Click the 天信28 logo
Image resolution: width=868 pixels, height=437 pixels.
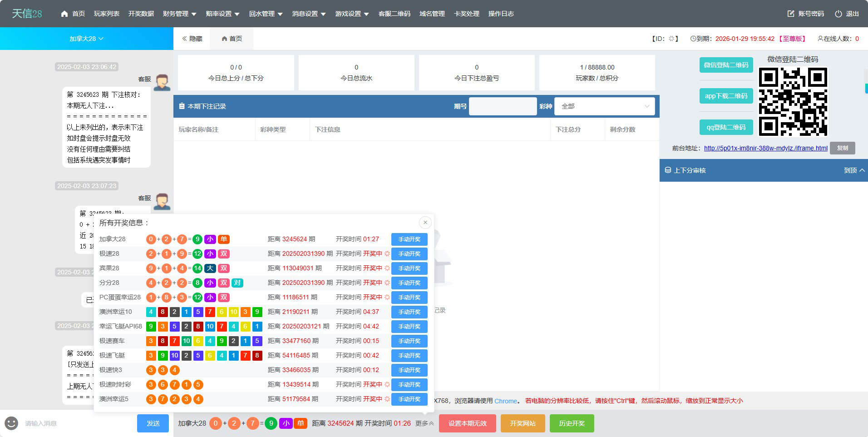click(x=27, y=14)
